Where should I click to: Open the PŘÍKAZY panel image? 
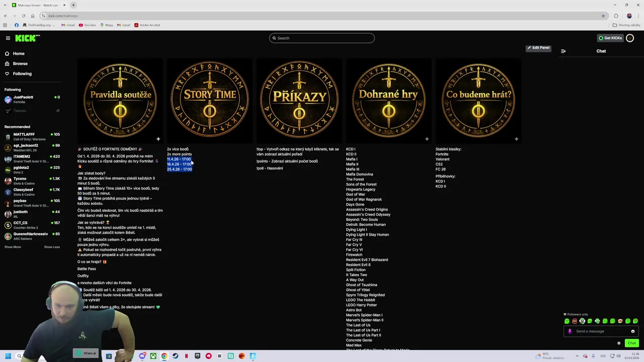(x=299, y=101)
